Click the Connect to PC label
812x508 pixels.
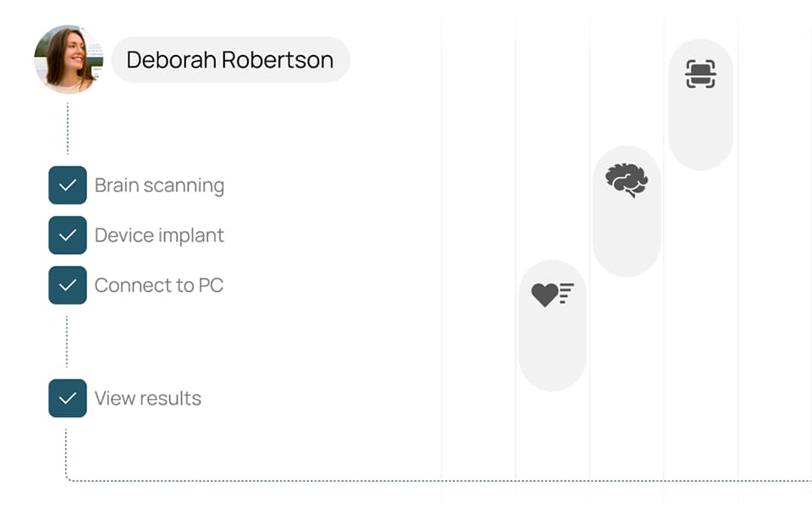159,285
